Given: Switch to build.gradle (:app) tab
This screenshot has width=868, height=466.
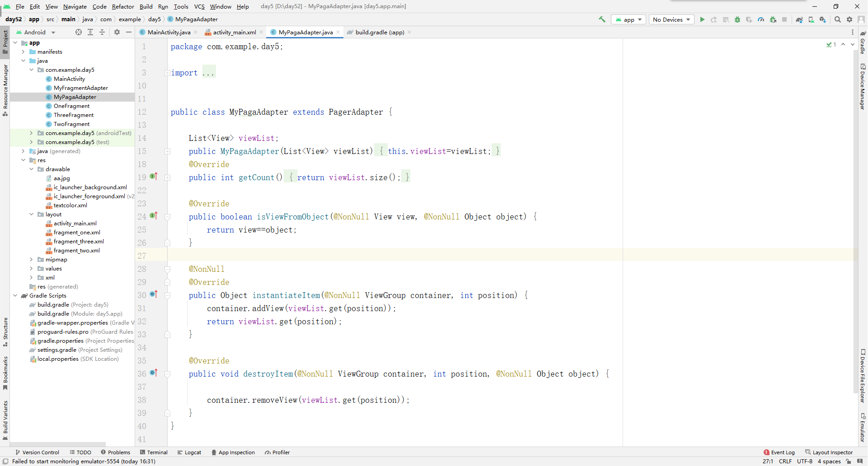Looking at the screenshot, I should click(x=380, y=32).
